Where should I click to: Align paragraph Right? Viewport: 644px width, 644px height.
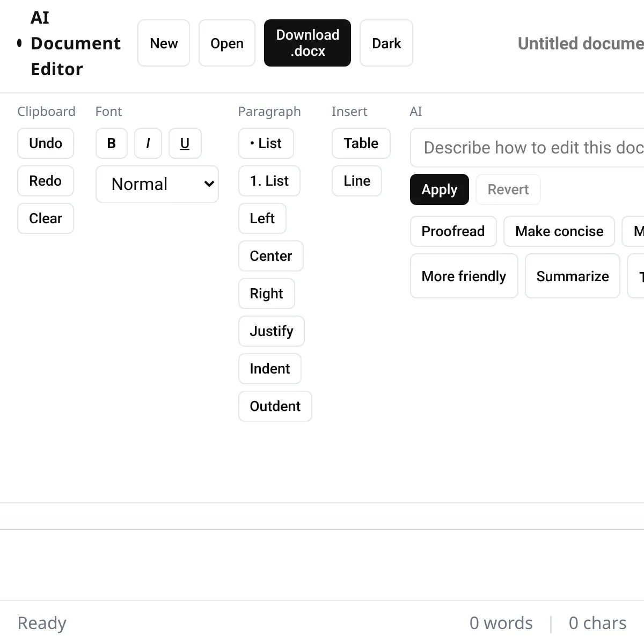[x=267, y=294]
